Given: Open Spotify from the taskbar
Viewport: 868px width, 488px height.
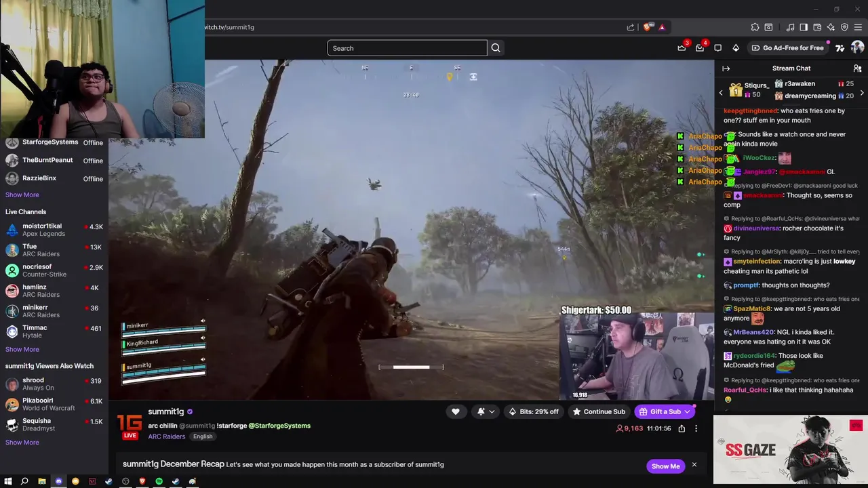Looking at the screenshot, I should (159, 481).
